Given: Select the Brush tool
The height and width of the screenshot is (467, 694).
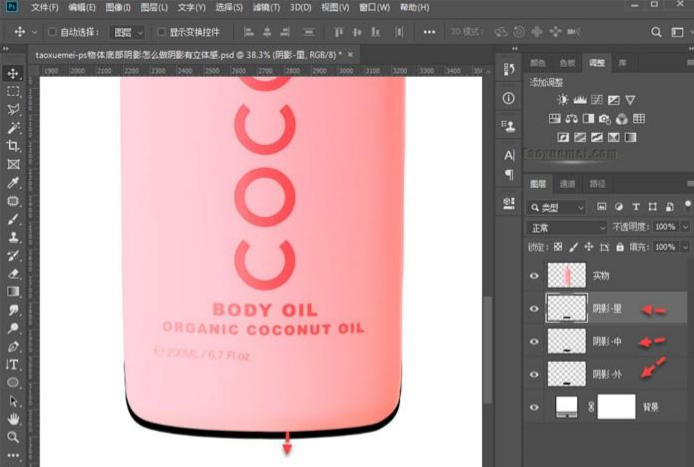Looking at the screenshot, I should click(13, 219).
